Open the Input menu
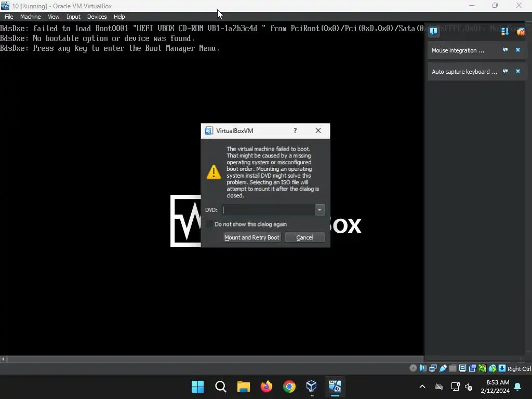Image resolution: width=532 pixels, height=399 pixels. [73, 17]
